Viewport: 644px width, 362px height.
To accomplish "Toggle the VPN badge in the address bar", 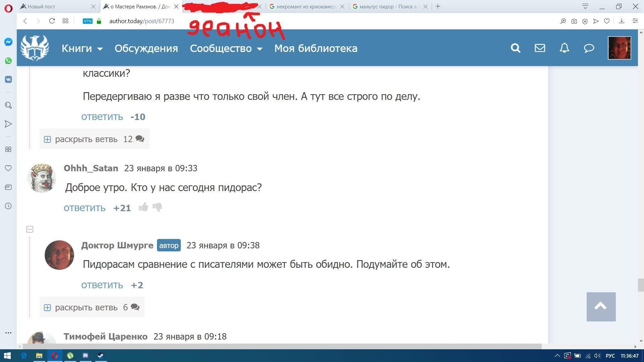I will tap(88, 21).
